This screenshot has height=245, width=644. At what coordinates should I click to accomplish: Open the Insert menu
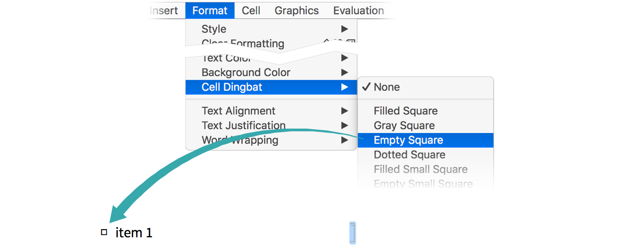tap(164, 11)
